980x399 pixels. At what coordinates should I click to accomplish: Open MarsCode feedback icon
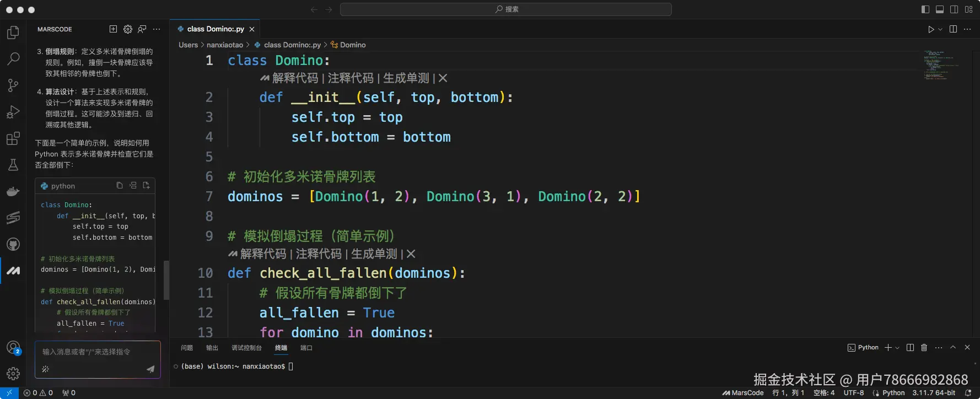142,29
